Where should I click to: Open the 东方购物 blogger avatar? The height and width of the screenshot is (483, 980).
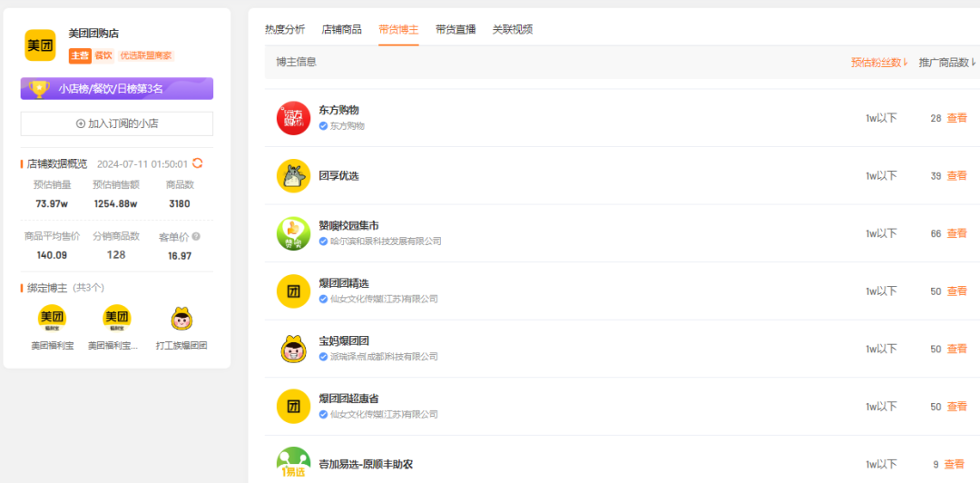[293, 118]
